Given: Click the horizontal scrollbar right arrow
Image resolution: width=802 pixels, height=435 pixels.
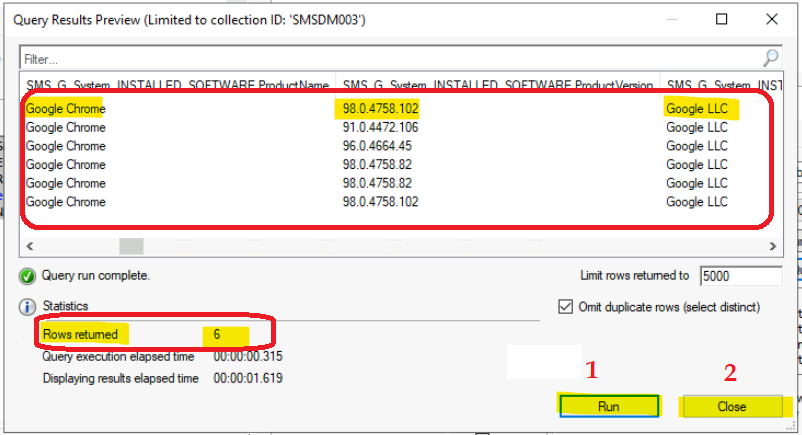Looking at the screenshot, I should click(x=772, y=246).
